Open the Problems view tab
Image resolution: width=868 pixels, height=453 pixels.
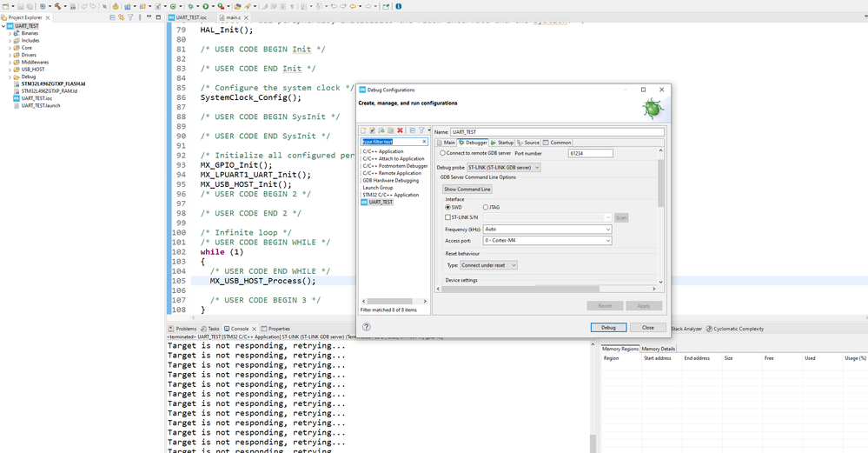182,329
